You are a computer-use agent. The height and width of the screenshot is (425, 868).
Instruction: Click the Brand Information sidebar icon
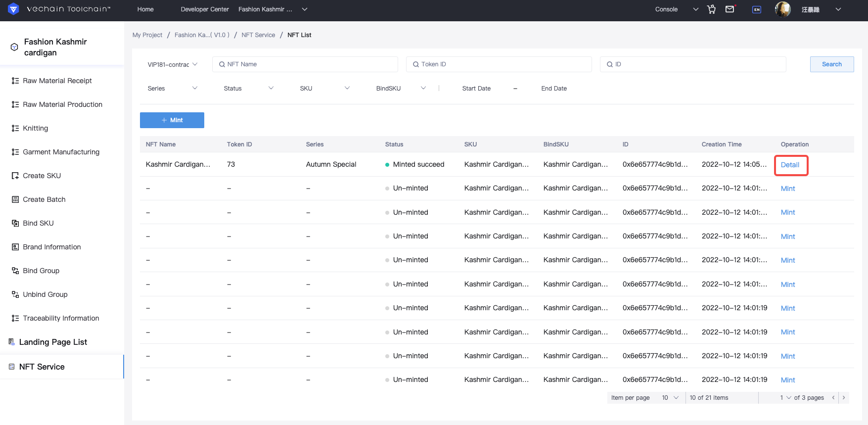coord(15,247)
